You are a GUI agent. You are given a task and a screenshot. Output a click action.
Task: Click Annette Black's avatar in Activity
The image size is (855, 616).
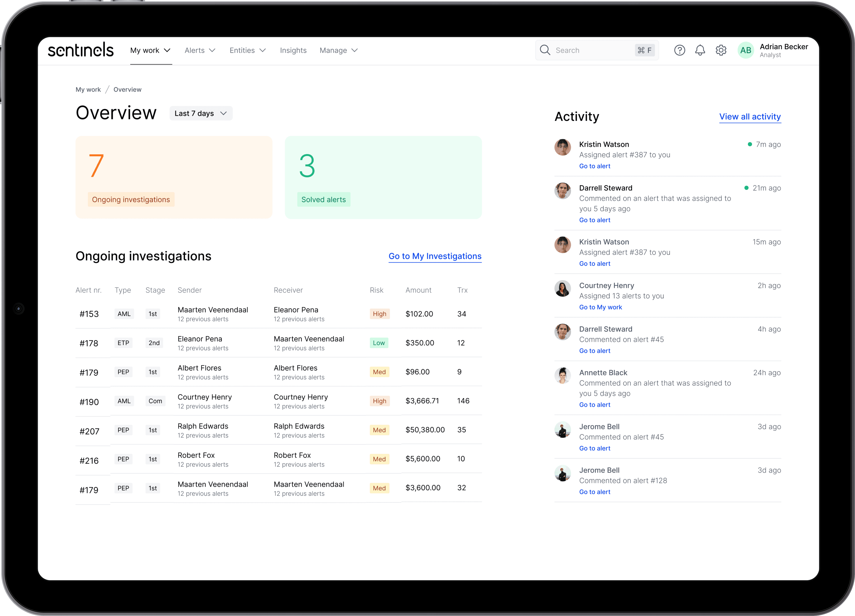click(x=562, y=376)
